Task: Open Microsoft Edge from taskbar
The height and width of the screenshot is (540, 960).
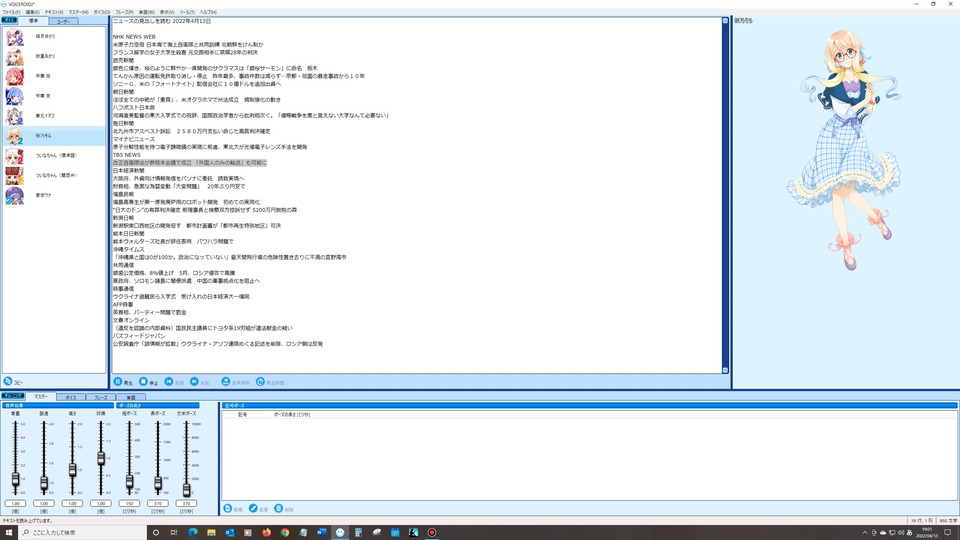Action: 193,532
